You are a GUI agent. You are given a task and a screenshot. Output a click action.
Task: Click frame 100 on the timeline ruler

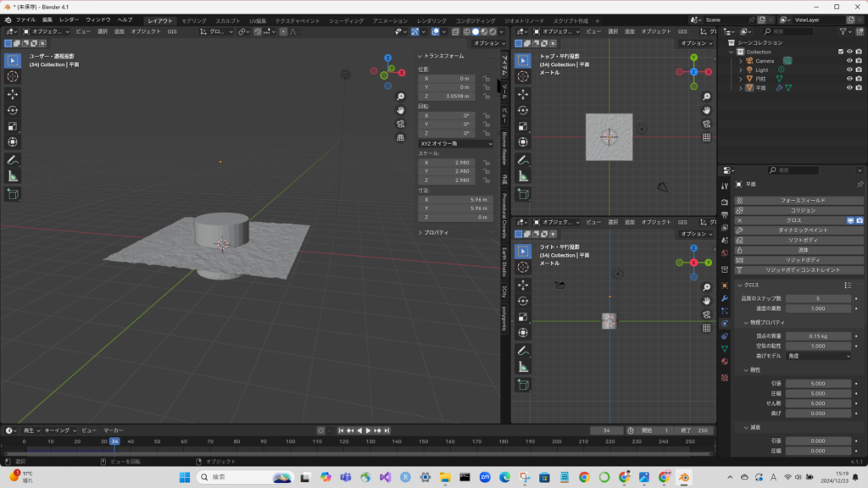pos(291,441)
